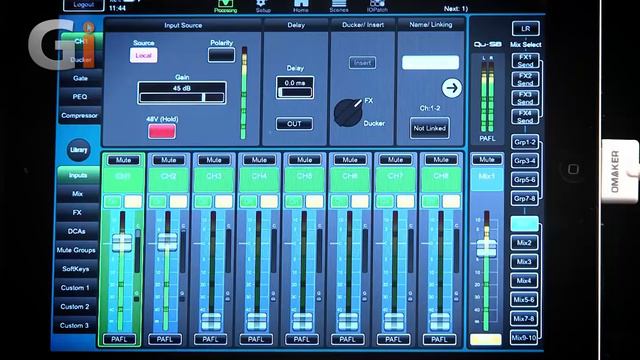The height and width of the screenshot is (360, 640).
Task: Toggle the Delay OUT button
Action: click(294, 124)
